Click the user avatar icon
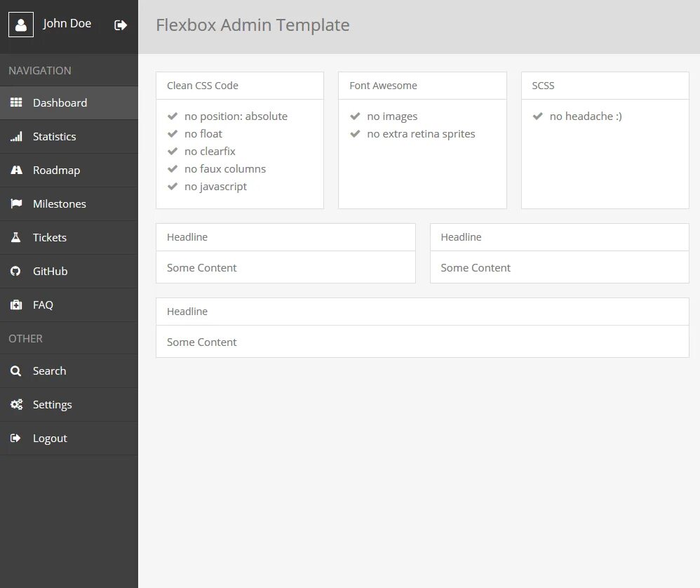Image resolution: width=700 pixels, height=588 pixels. point(21,25)
